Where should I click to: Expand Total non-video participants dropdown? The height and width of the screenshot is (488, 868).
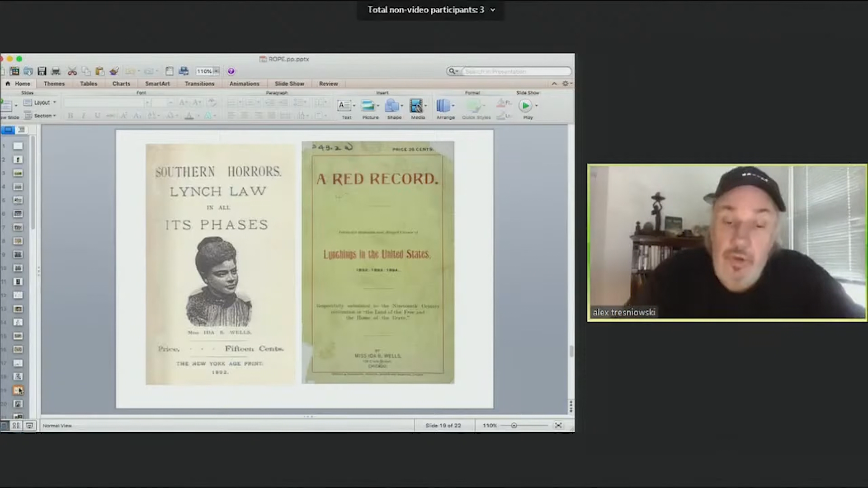tap(493, 9)
